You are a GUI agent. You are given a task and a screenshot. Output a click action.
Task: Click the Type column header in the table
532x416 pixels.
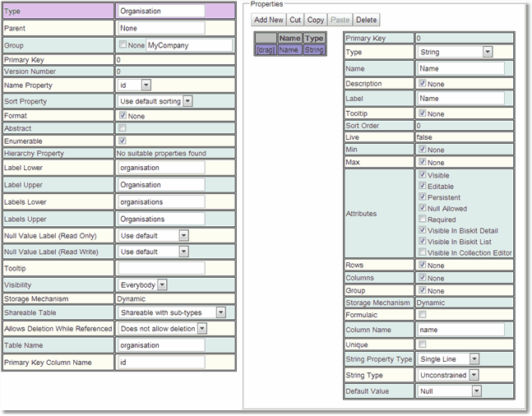coord(314,38)
